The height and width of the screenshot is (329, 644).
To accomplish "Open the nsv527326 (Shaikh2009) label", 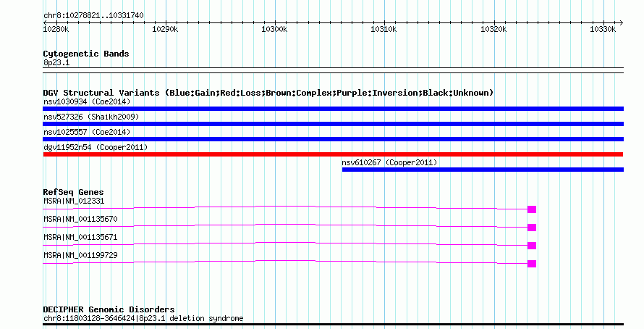I will [x=91, y=117].
